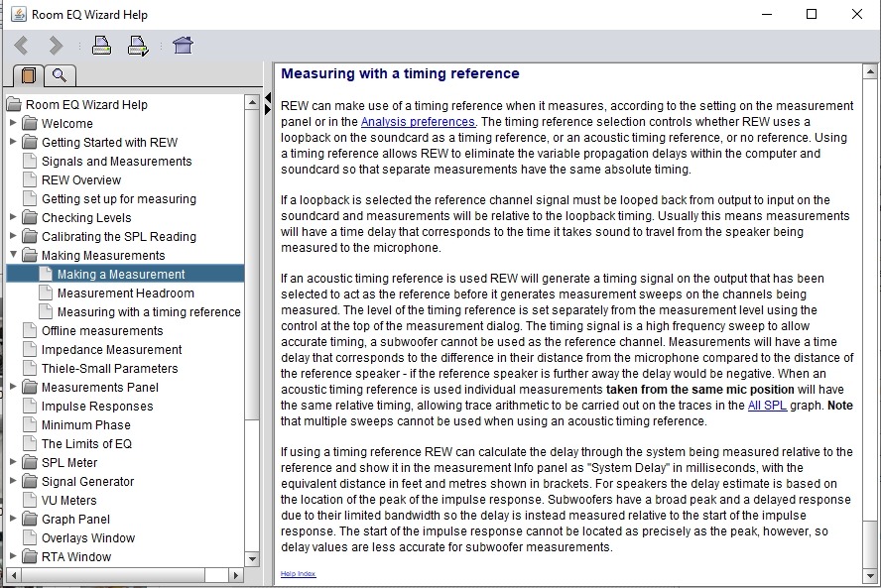The image size is (881, 588).
Task: Click the content pane scroll-down arrow
Action: click(870, 576)
